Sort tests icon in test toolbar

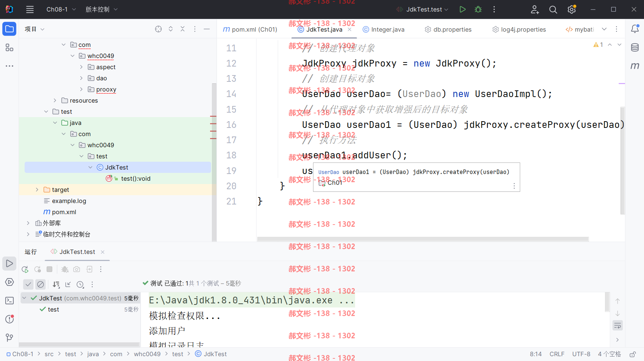click(x=56, y=284)
